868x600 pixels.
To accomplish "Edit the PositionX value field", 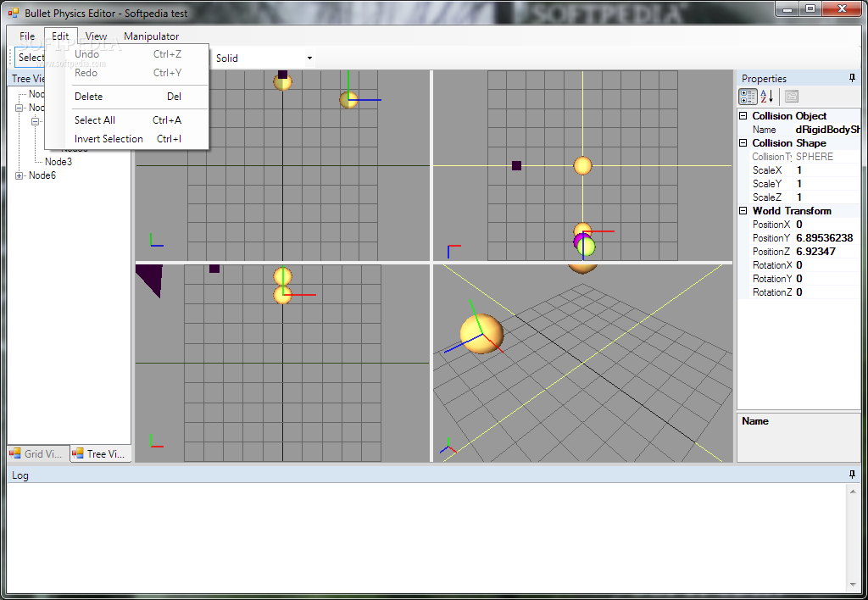I will (827, 225).
